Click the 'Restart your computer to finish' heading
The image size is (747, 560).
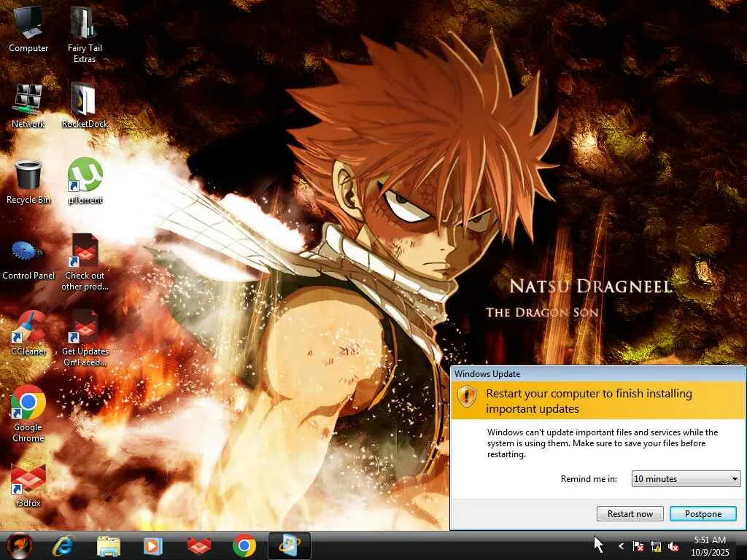589,401
